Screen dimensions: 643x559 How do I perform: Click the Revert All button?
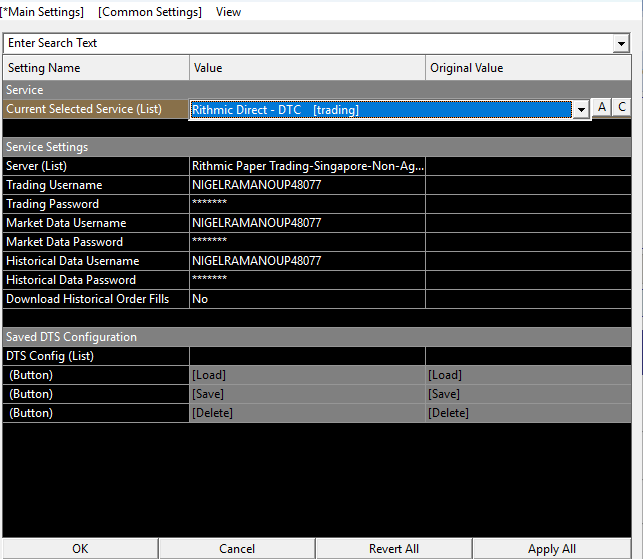coord(394,549)
